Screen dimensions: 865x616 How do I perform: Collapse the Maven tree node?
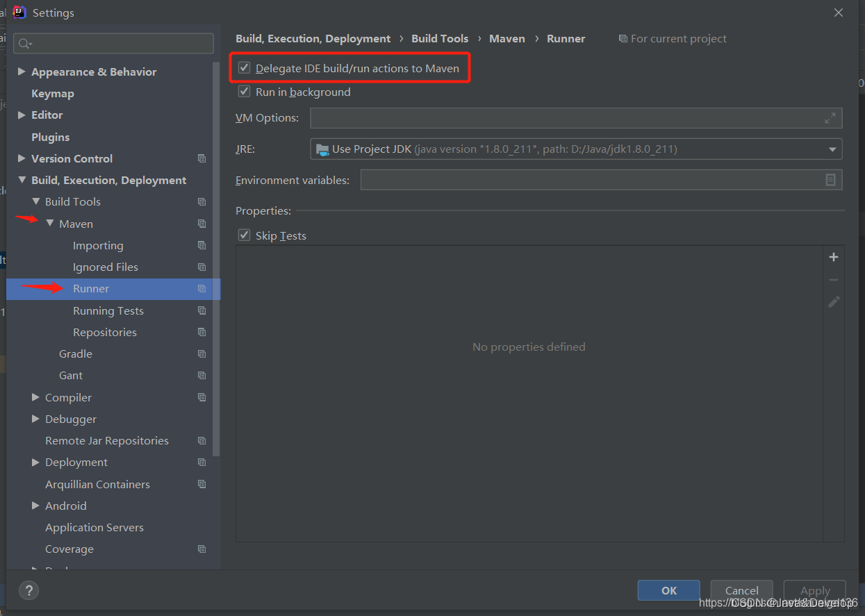coord(49,224)
